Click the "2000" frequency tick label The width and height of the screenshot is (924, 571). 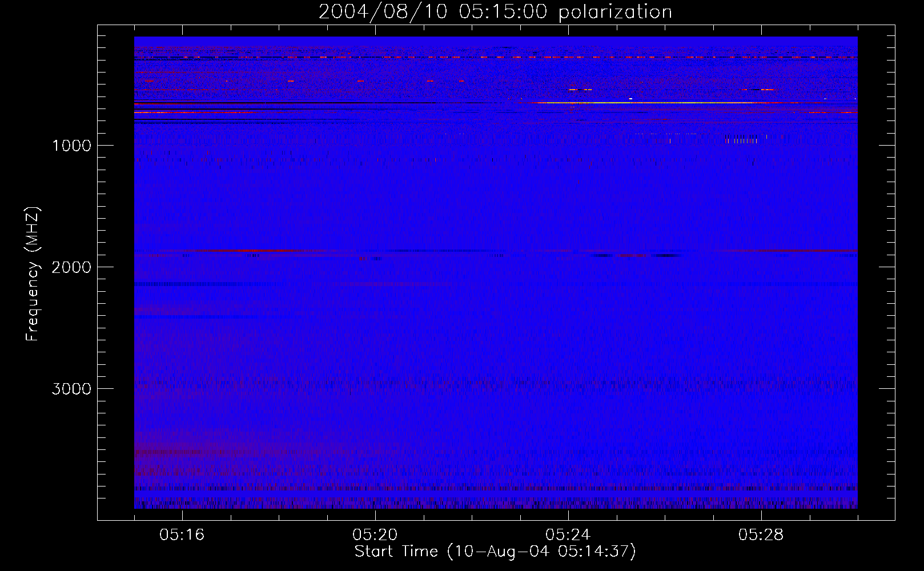coord(71,267)
